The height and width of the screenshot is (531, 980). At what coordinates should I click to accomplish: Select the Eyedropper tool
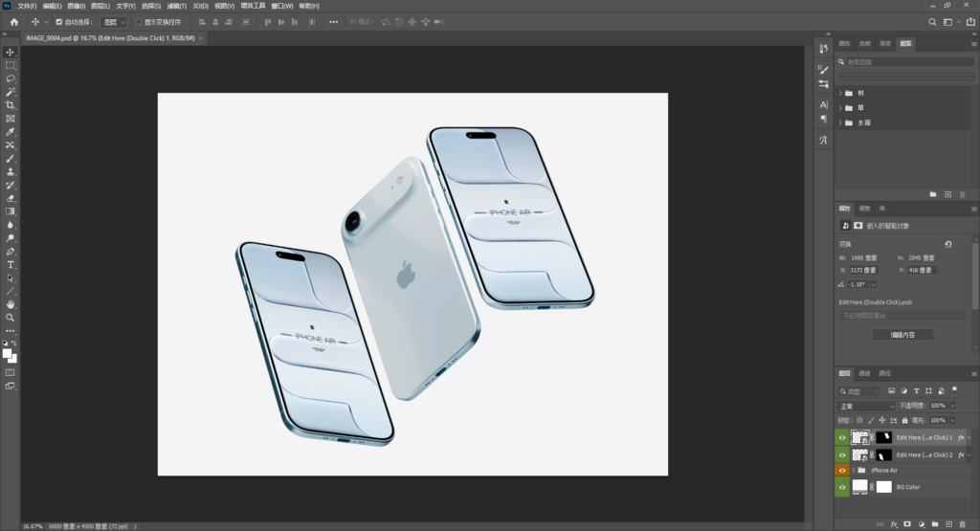10,132
